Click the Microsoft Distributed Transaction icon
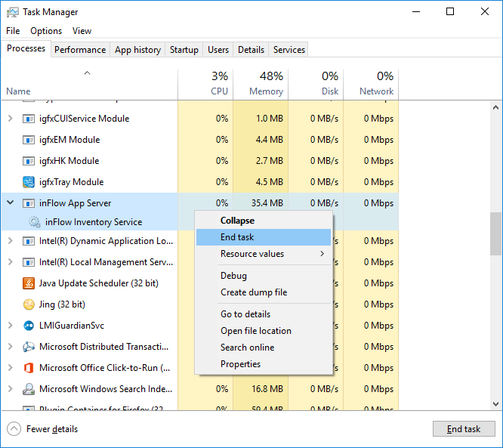The image size is (503, 448). (29, 347)
